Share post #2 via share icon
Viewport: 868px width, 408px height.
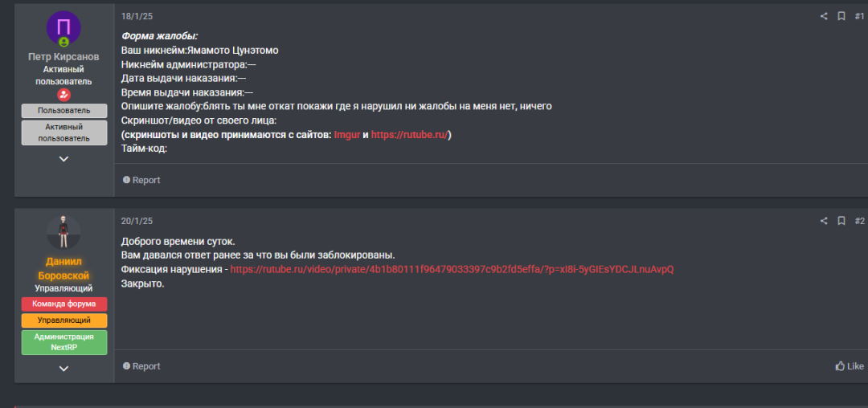pos(824,221)
